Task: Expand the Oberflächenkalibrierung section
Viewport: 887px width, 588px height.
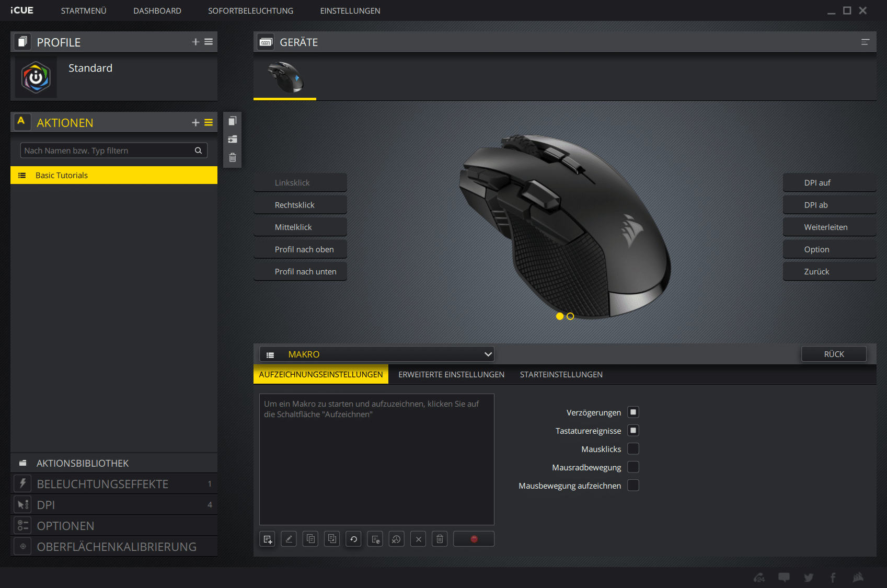Action: 117,547
